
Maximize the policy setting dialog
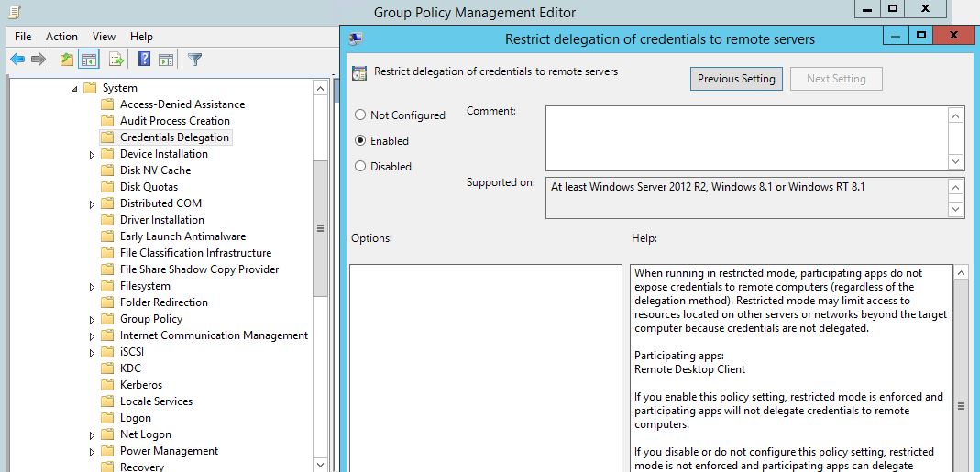[x=921, y=36]
